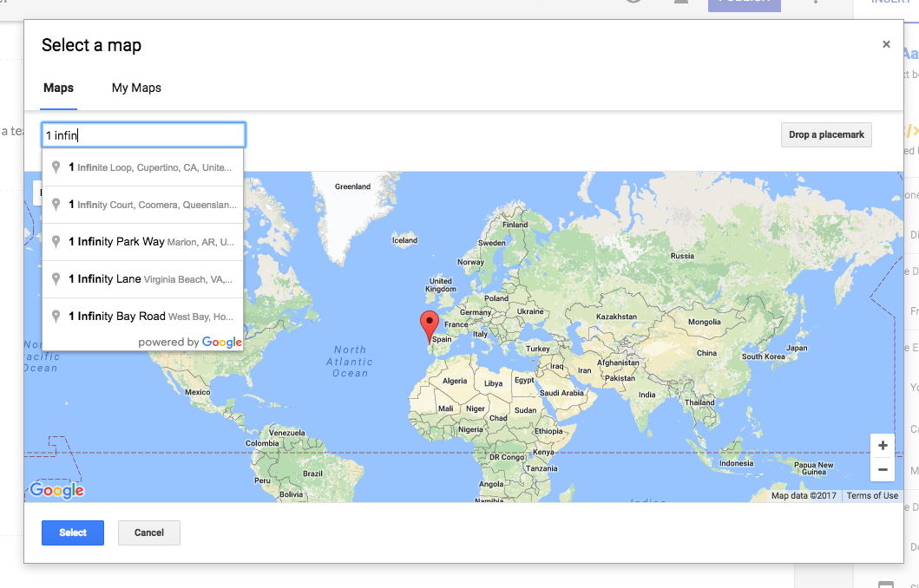The width and height of the screenshot is (919, 588).
Task: Click the Drop a placemark button
Action: point(826,134)
